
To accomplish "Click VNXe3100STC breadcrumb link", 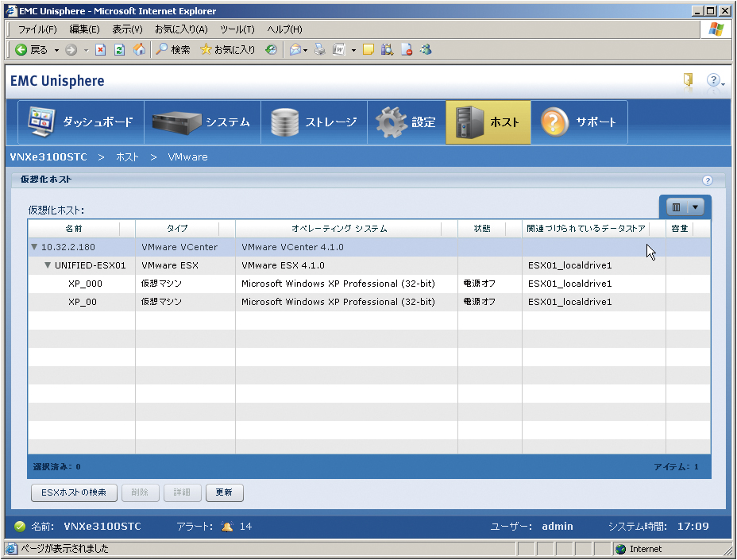I will tap(48, 157).
